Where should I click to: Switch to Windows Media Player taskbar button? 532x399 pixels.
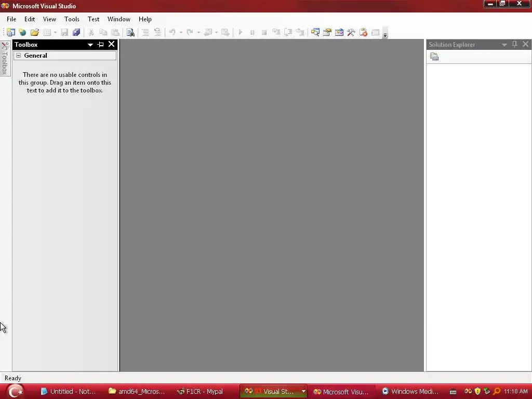[410, 392]
